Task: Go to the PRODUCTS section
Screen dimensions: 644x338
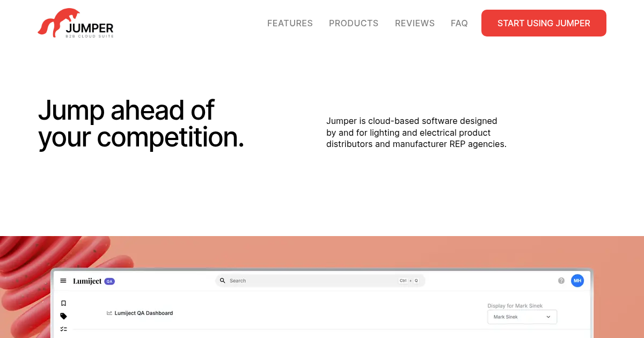Action: (x=354, y=23)
